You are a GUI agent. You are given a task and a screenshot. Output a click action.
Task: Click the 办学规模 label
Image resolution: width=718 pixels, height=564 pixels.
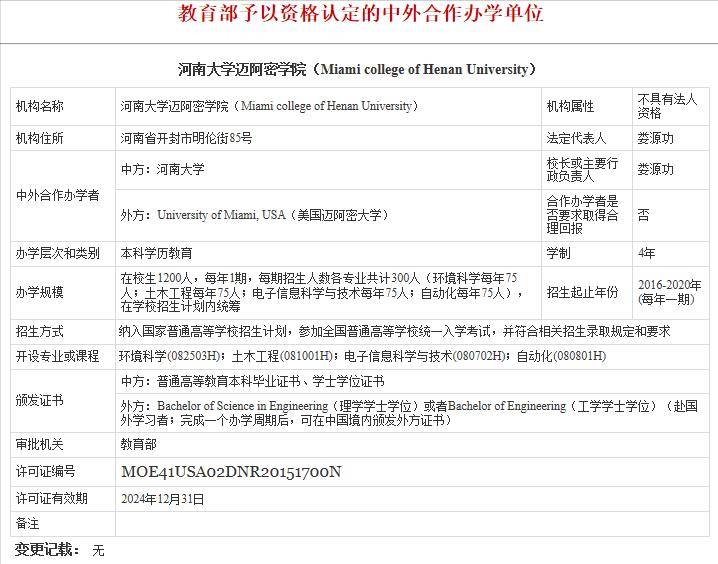[x=39, y=292]
